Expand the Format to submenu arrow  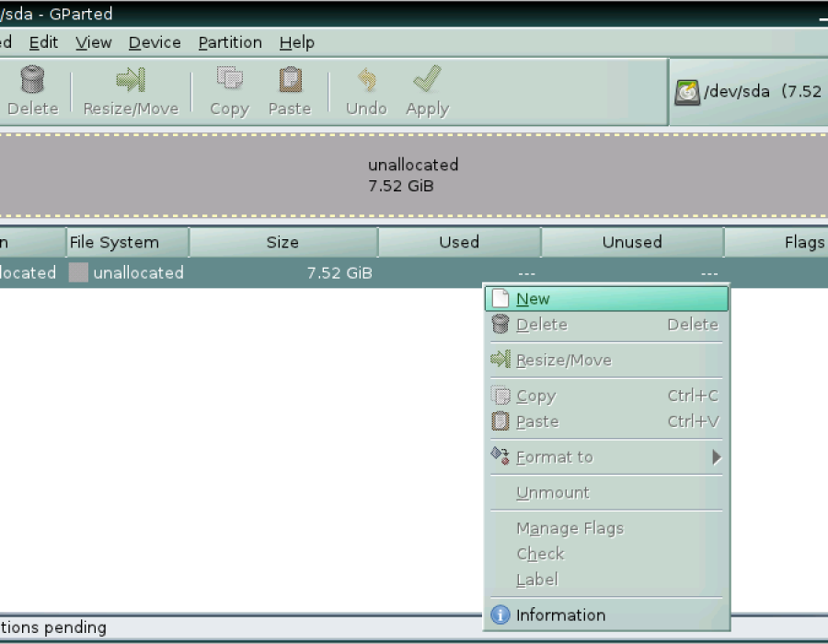(716, 456)
